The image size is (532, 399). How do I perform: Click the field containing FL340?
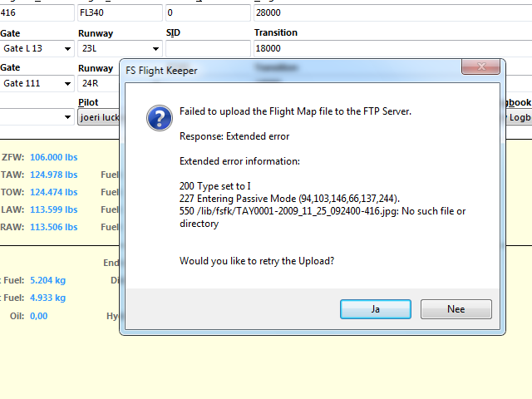[120, 13]
